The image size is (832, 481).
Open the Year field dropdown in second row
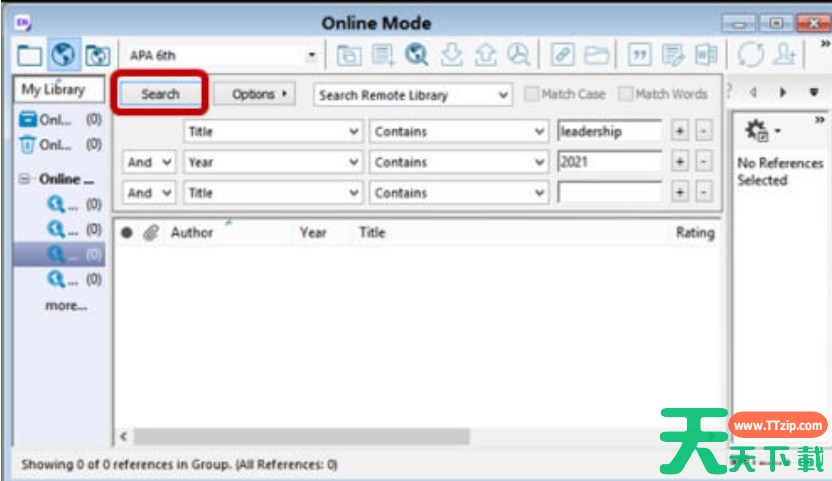tap(353, 162)
